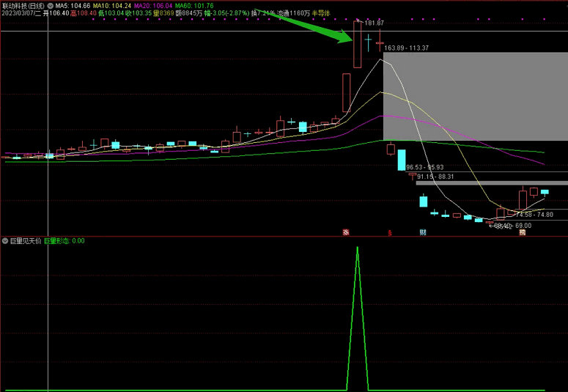The image size is (568, 392).
Task: Select the MA60: 101.76 moving average label
Action: [x=194, y=6]
